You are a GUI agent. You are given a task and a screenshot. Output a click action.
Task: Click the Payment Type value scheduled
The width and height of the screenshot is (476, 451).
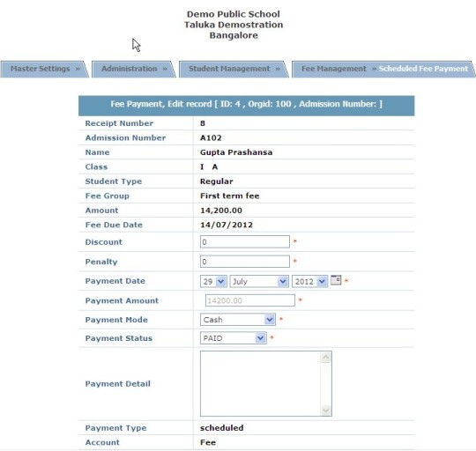221,427
